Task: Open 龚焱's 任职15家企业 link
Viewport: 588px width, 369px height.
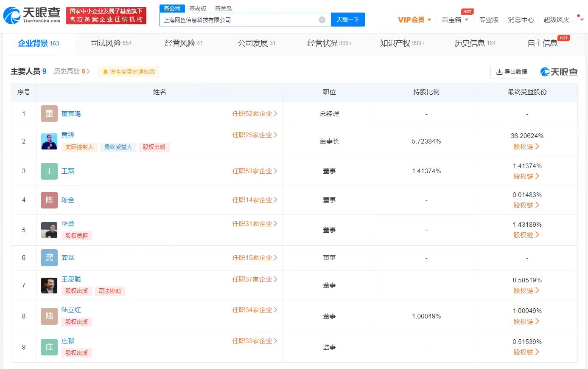Action: coord(255,258)
